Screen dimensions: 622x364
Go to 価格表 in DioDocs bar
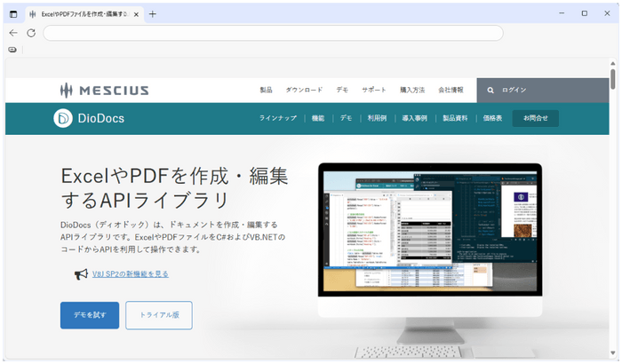tap(492, 118)
